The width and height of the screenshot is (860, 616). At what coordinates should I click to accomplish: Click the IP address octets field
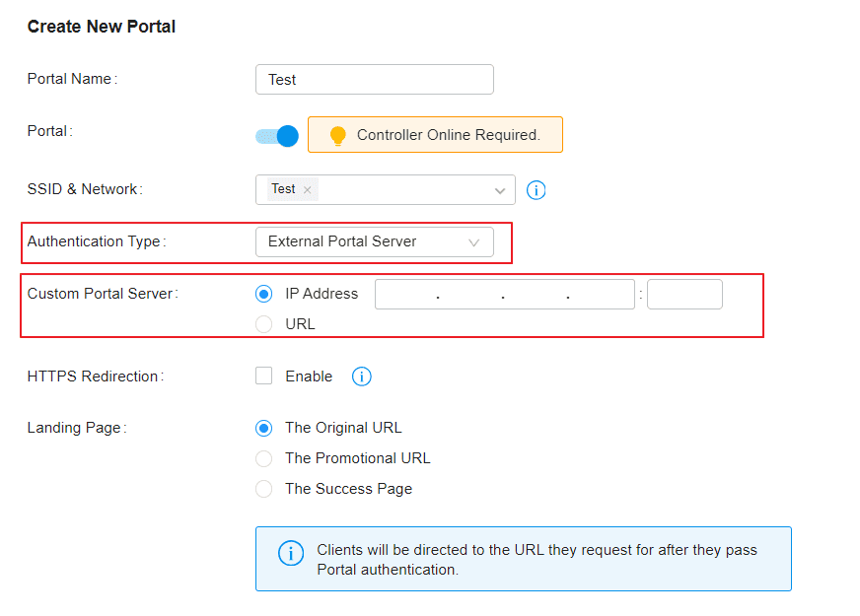pyautogui.click(x=505, y=295)
